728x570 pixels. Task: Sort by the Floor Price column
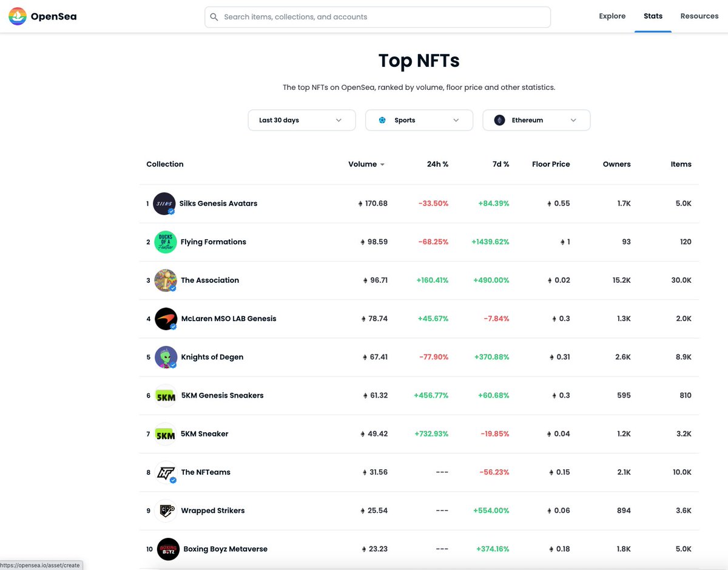pos(551,164)
